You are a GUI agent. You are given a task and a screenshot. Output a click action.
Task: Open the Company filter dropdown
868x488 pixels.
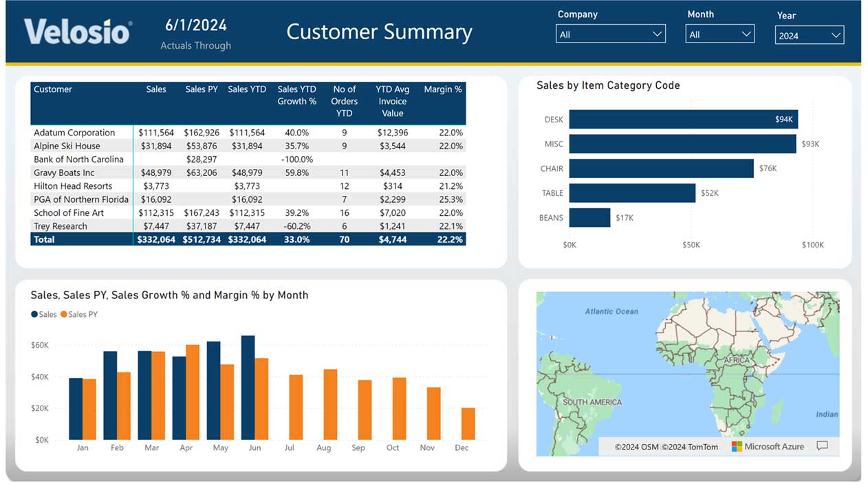[611, 34]
